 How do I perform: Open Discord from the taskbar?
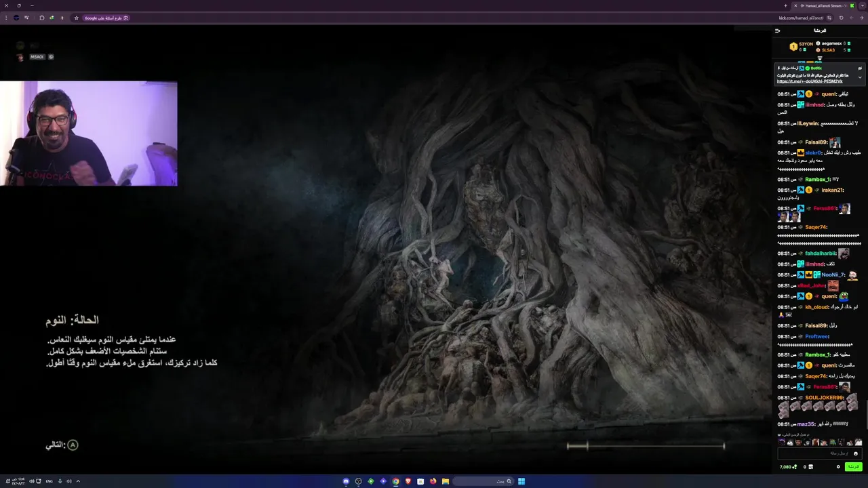coord(346,481)
